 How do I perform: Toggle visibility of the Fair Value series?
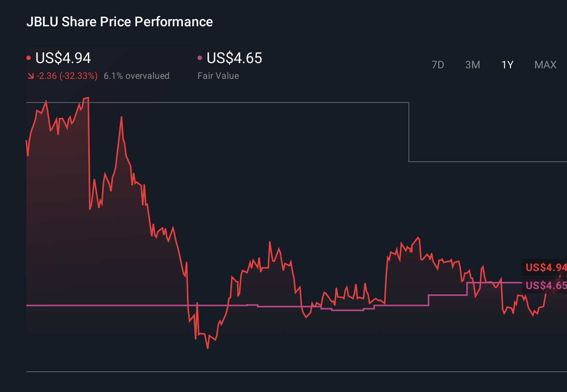point(200,57)
